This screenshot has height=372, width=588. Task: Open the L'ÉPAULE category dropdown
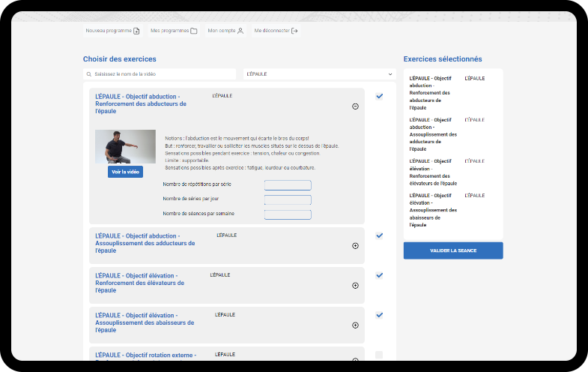coord(319,74)
